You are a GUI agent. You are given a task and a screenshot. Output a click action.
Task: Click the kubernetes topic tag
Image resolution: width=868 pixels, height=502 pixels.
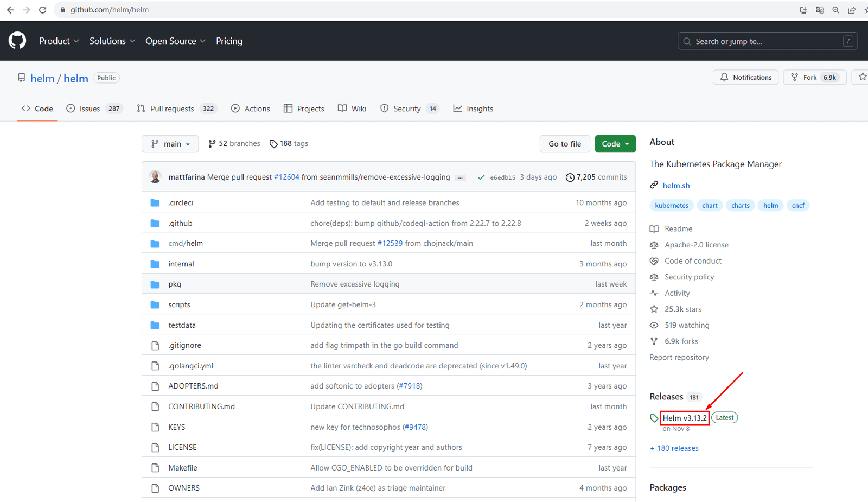[672, 206]
